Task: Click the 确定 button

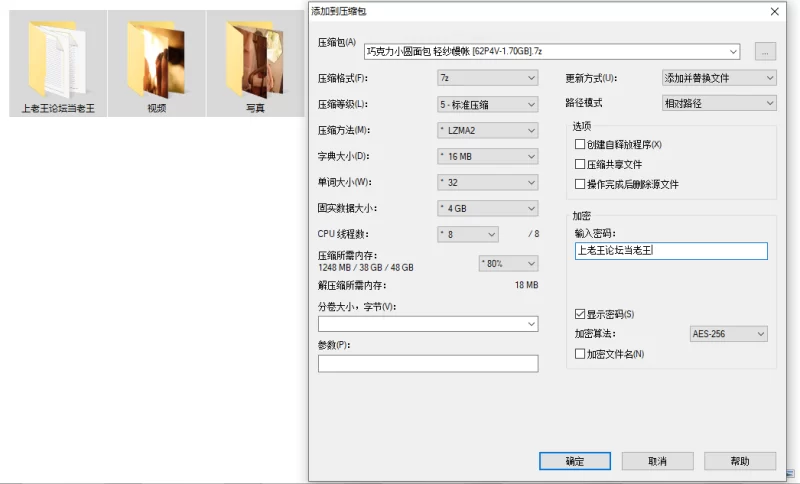Action: point(574,461)
